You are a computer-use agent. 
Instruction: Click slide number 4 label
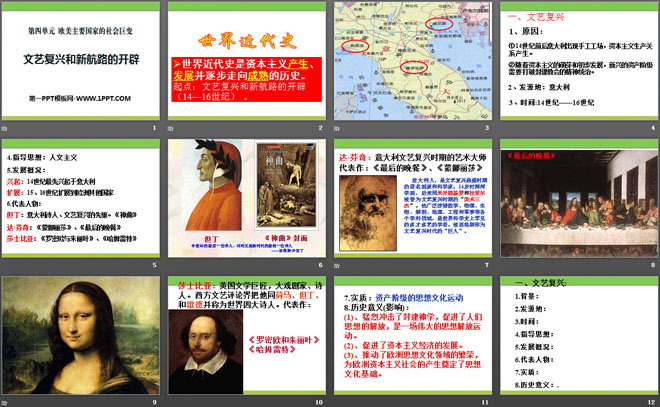(x=653, y=128)
